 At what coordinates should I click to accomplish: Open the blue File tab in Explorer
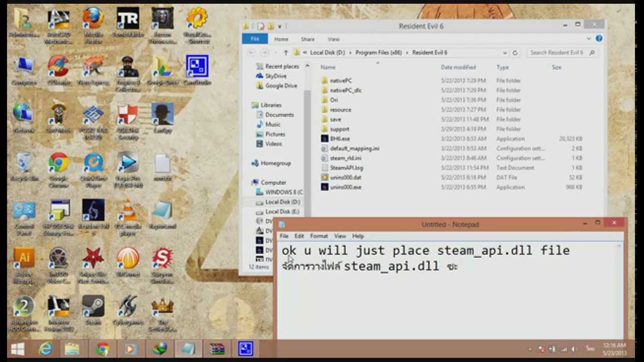(255, 39)
